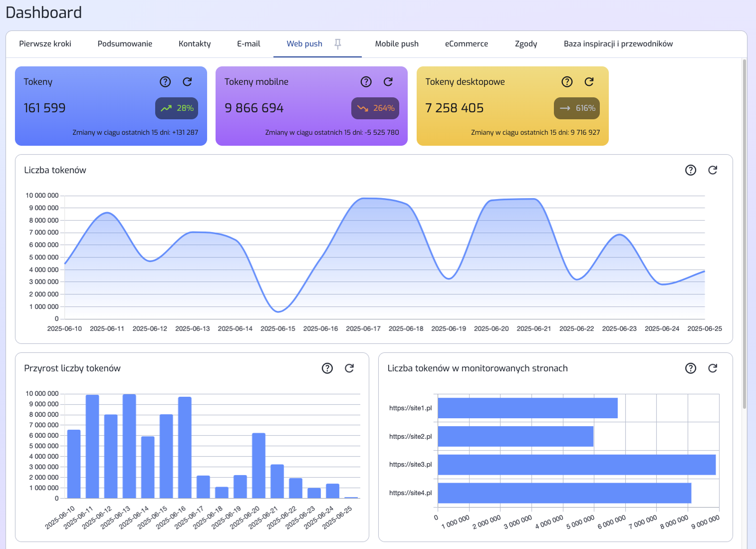Refresh the Tokeny mobilne card
This screenshot has width=756, height=549.
[388, 82]
